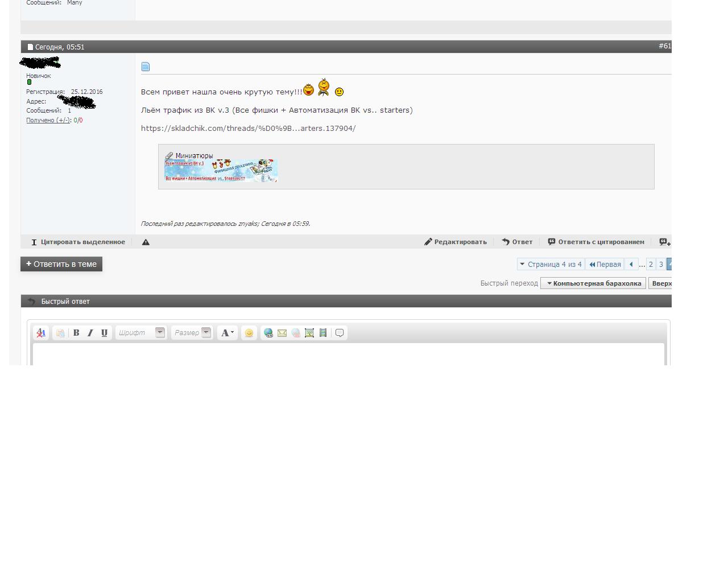Click the remove link icon in toolbar

[x=295, y=333]
